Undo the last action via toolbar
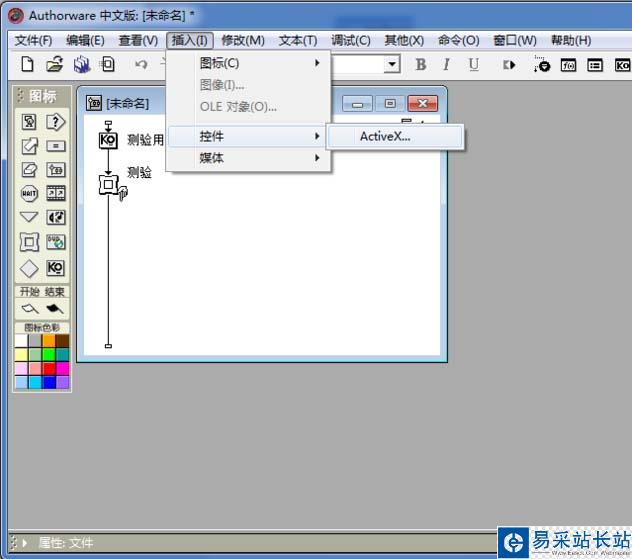 click(141, 64)
